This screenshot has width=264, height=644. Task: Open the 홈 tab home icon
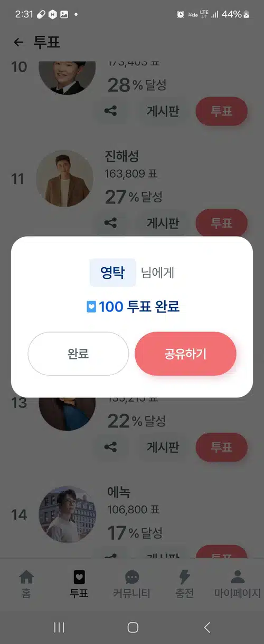(x=26, y=584)
